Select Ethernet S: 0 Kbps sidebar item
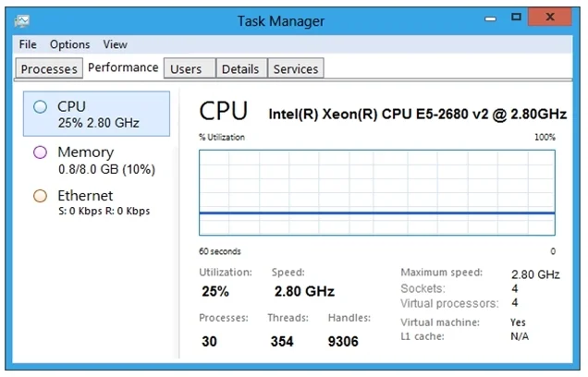This screenshot has height=377, width=588. click(96, 202)
